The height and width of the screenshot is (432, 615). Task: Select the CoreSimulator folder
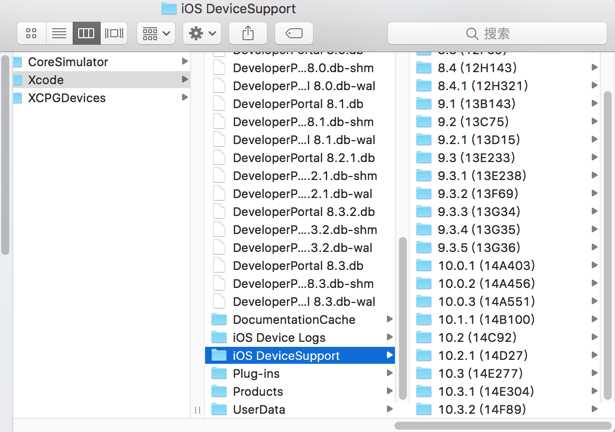click(101, 62)
